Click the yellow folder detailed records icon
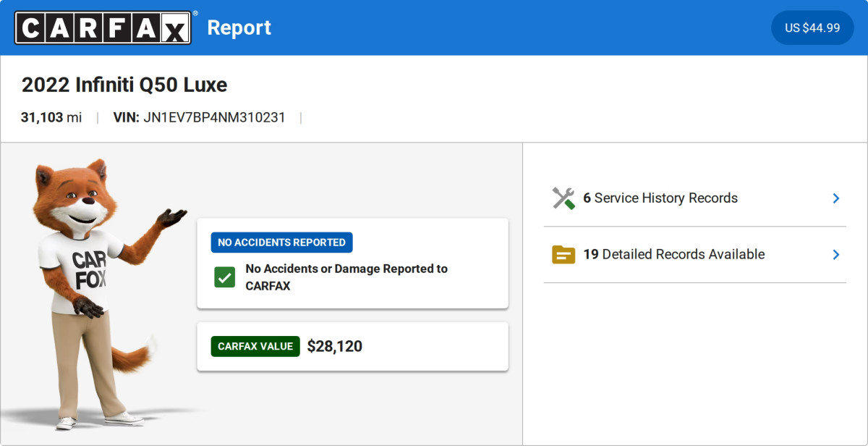This screenshot has width=868, height=446. [563, 255]
